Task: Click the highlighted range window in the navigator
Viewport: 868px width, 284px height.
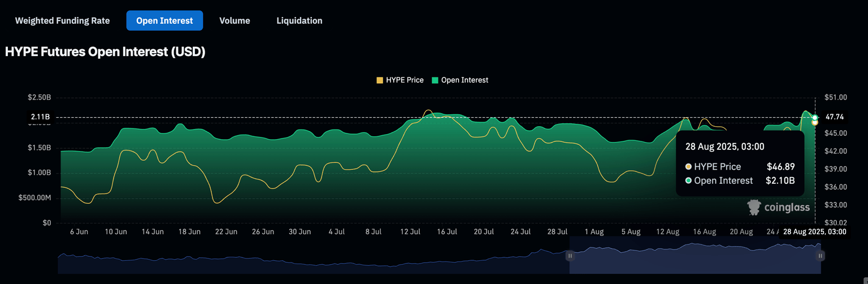Action: pos(695,256)
